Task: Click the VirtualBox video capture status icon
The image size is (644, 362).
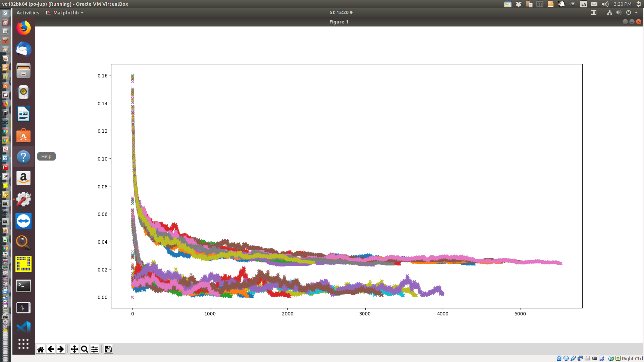Action: tap(594, 358)
